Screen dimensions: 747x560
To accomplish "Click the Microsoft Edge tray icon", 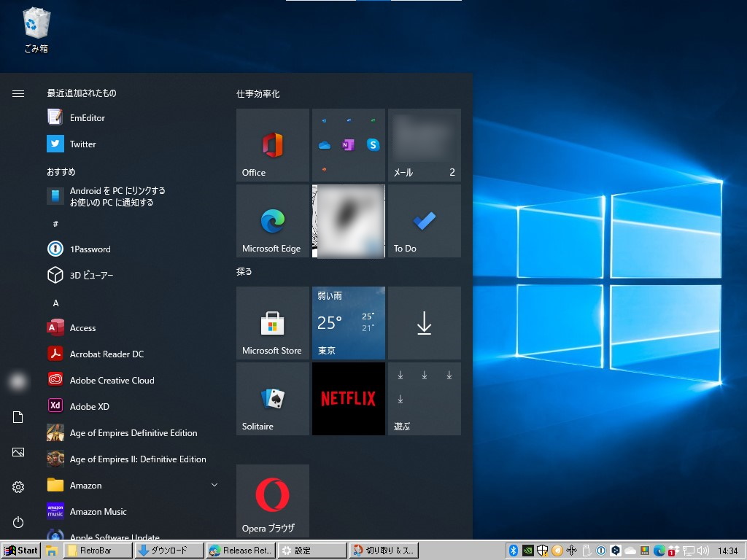I will 659,551.
